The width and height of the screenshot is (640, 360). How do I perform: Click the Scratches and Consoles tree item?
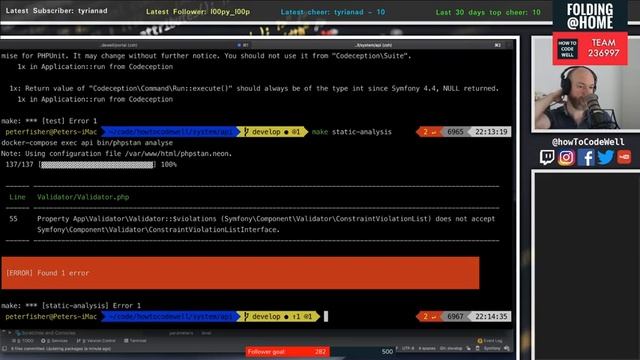tap(45, 333)
